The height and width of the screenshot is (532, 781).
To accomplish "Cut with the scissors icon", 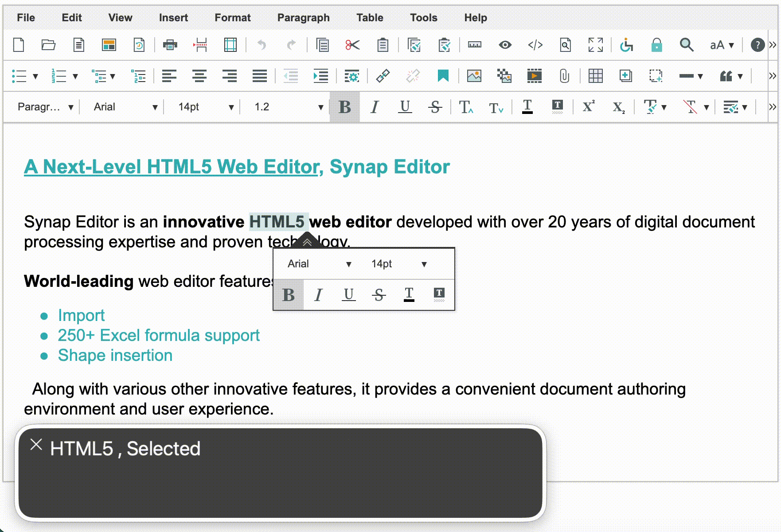I will point(352,45).
